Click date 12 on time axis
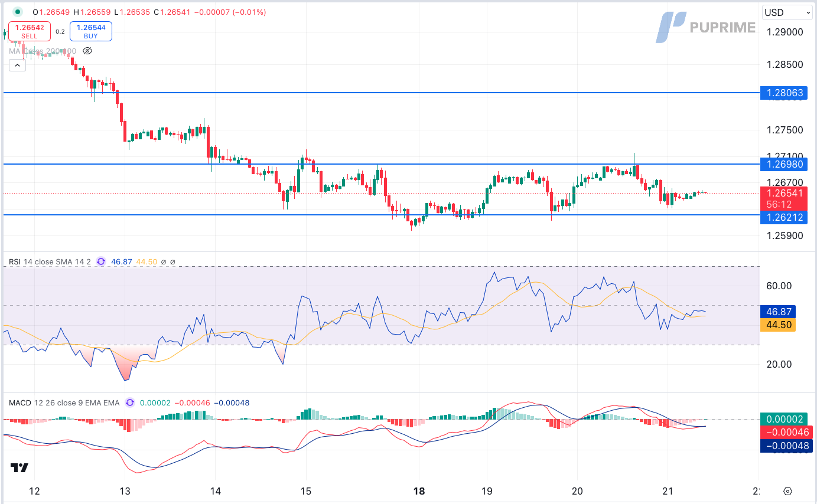The width and height of the screenshot is (817, 504). (34, 491)
